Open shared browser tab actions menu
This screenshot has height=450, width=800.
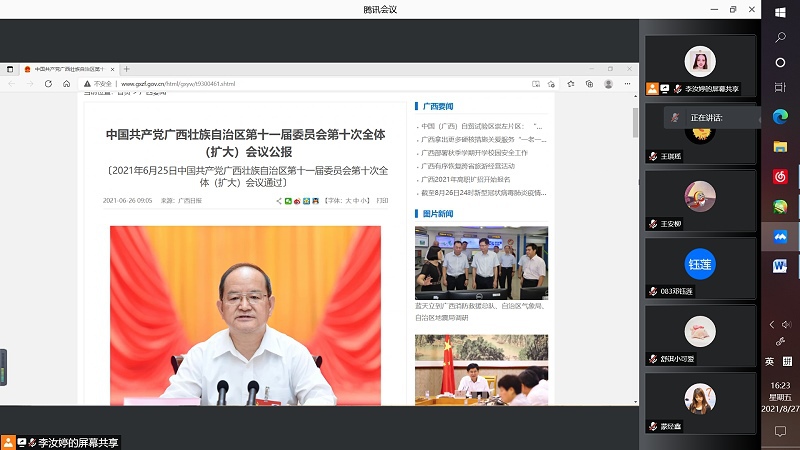pyautogui.click(x=10, y=69)
